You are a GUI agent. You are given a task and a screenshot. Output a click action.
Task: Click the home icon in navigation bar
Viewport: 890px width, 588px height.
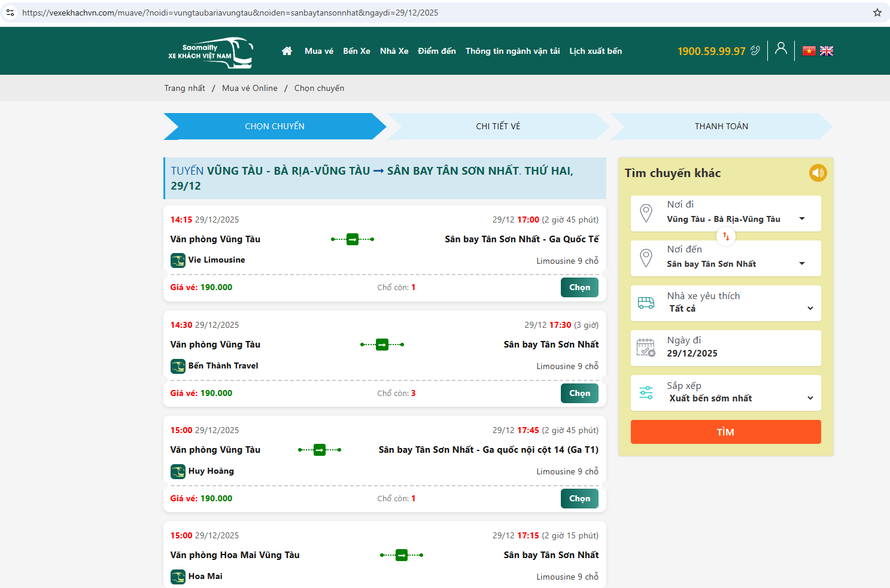point(287,51)
